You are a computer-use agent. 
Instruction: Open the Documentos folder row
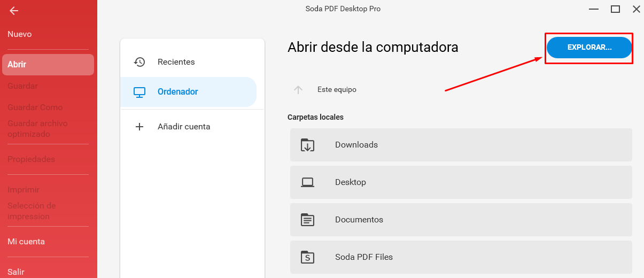click(x=461, y=220)
